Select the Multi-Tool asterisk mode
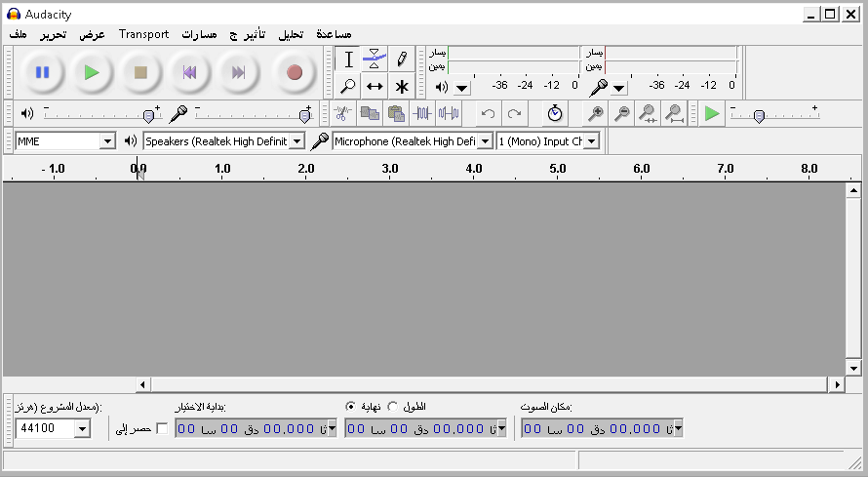 coord(402,86)
